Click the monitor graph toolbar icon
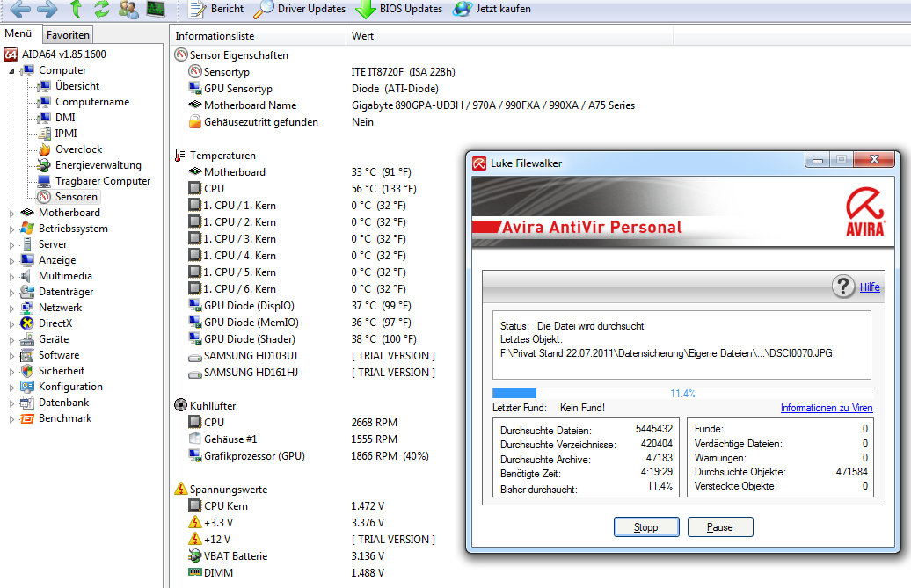The height and width of the screenshot is (588, 911). pos(155,9)
